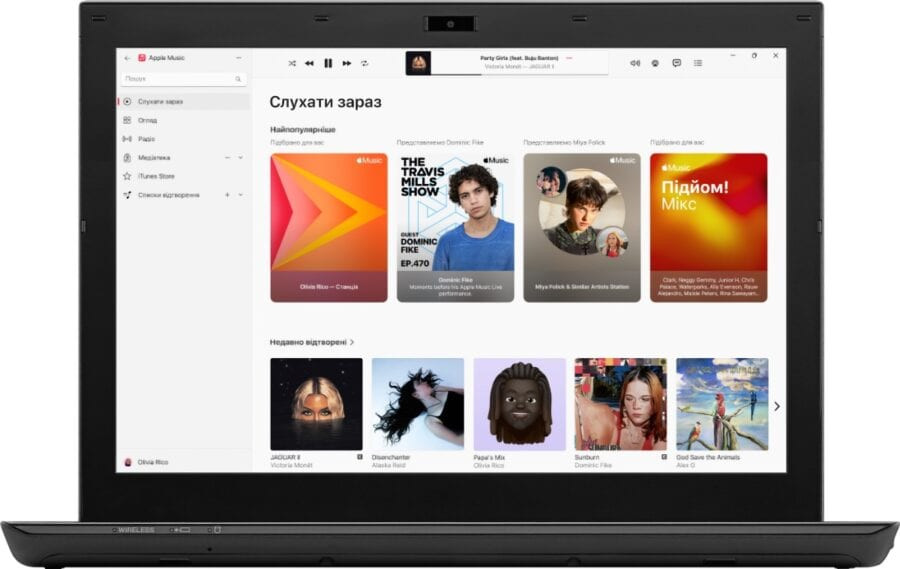Click the Victoria Monét artist name under JAGUAR II
This screenshot has width=900, height=569.
tap(292, 465)
